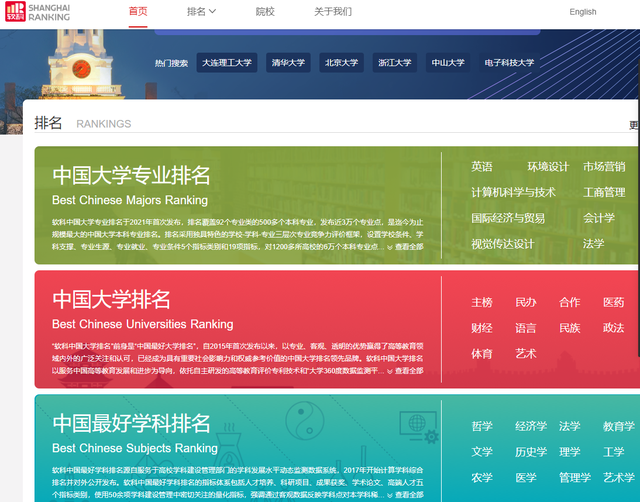640x502 pixels.
Task: Open the 理学 subject ranking
Action: (570, 452)
